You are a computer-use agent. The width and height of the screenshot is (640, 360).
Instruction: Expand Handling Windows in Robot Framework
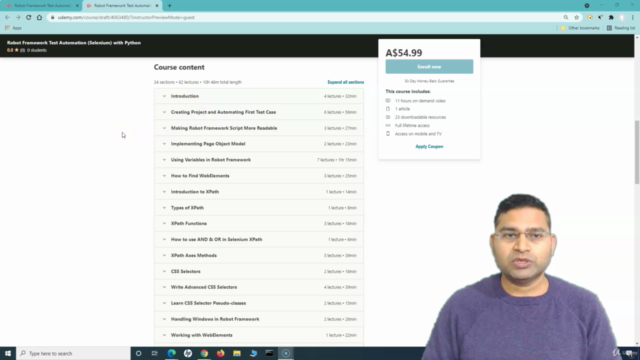[259, 319]
